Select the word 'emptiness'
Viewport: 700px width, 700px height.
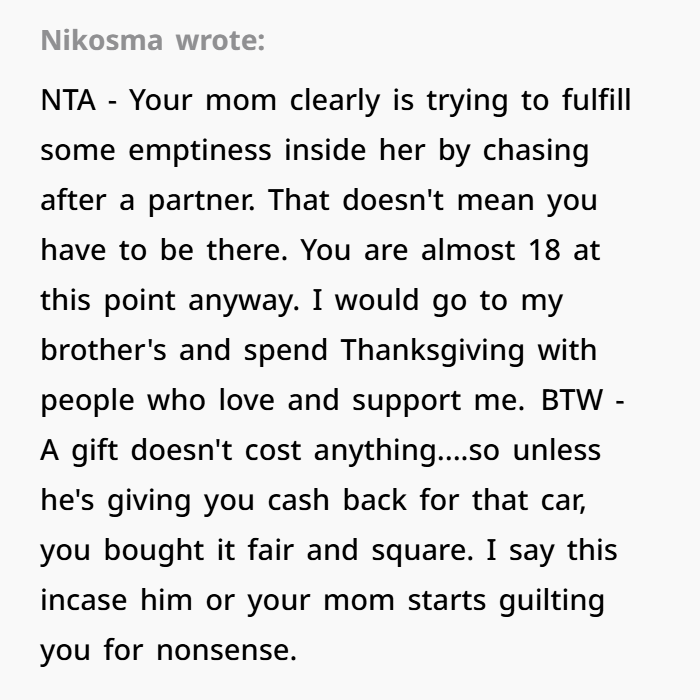pos(200,150)
